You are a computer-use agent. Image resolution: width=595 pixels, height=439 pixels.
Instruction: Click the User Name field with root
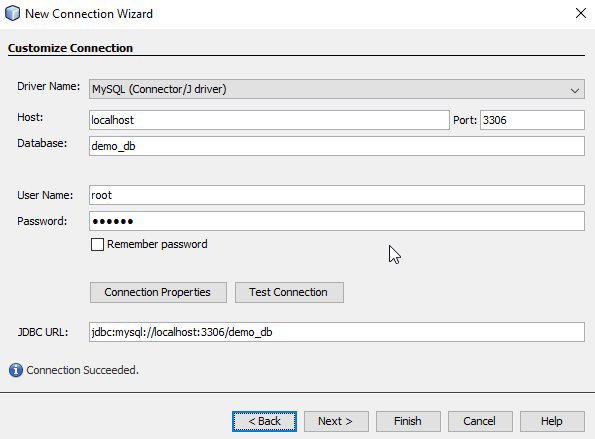click(337, 195)
